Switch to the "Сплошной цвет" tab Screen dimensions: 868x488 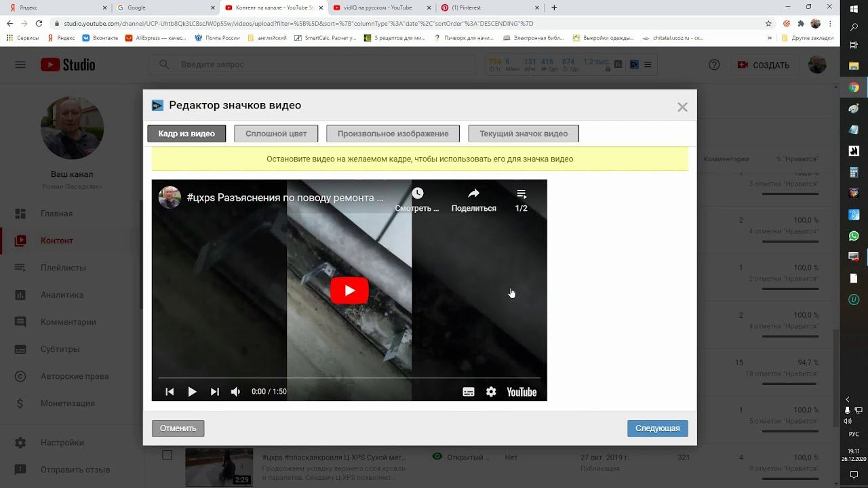276,134
